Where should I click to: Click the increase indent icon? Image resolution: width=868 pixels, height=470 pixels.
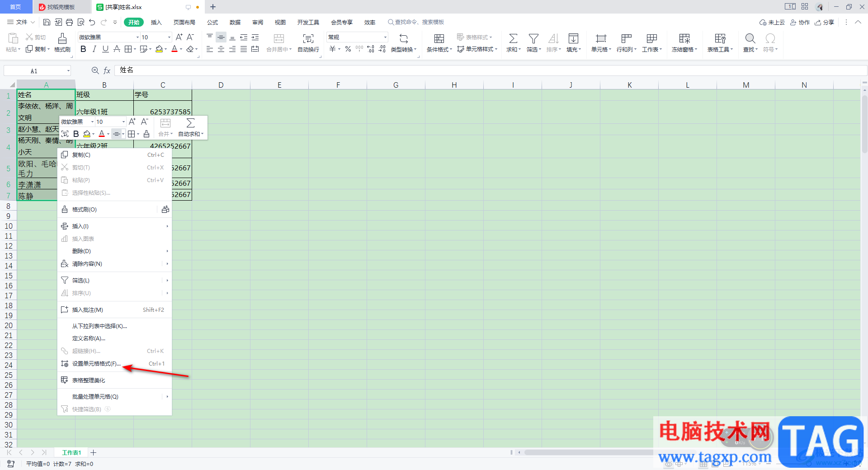pos(255,37)
